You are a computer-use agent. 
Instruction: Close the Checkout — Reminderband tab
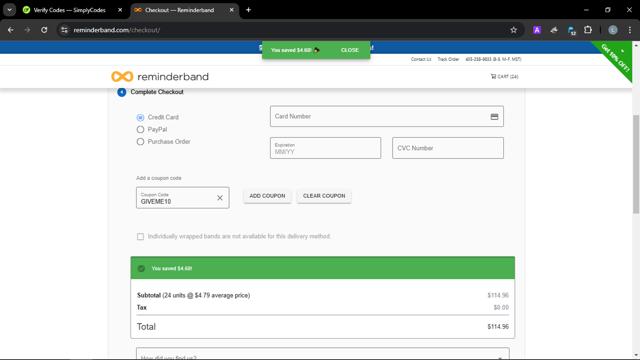(x=231, y=10)
